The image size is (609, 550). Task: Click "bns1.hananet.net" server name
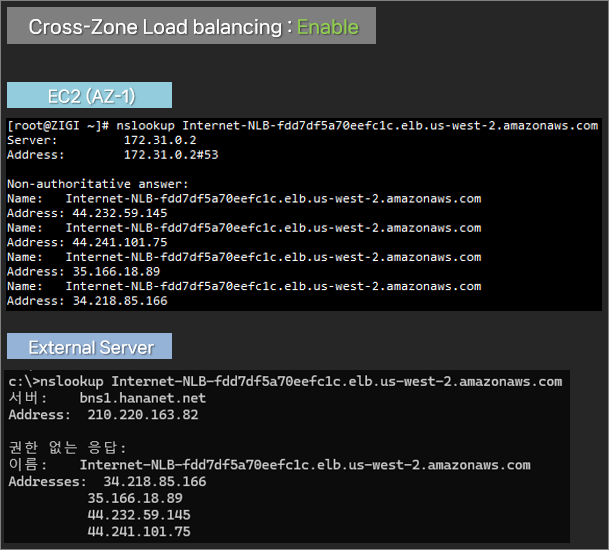click(x=143, y=398)
